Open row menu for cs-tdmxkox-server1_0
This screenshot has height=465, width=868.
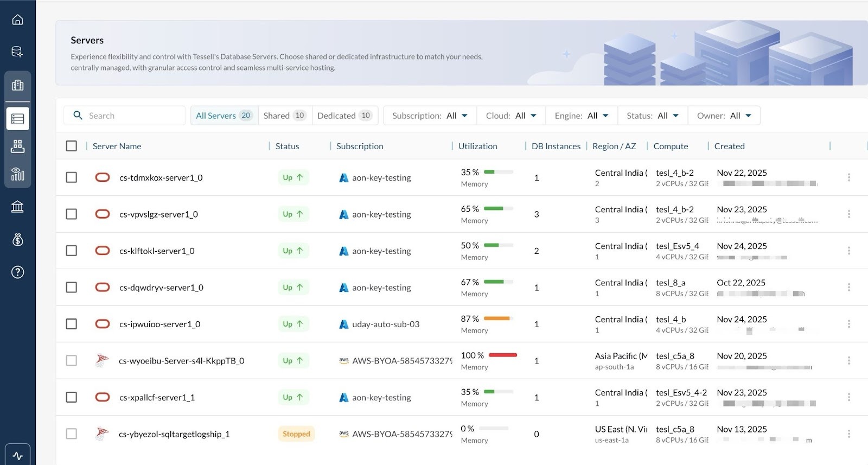(x=848, y=177)
